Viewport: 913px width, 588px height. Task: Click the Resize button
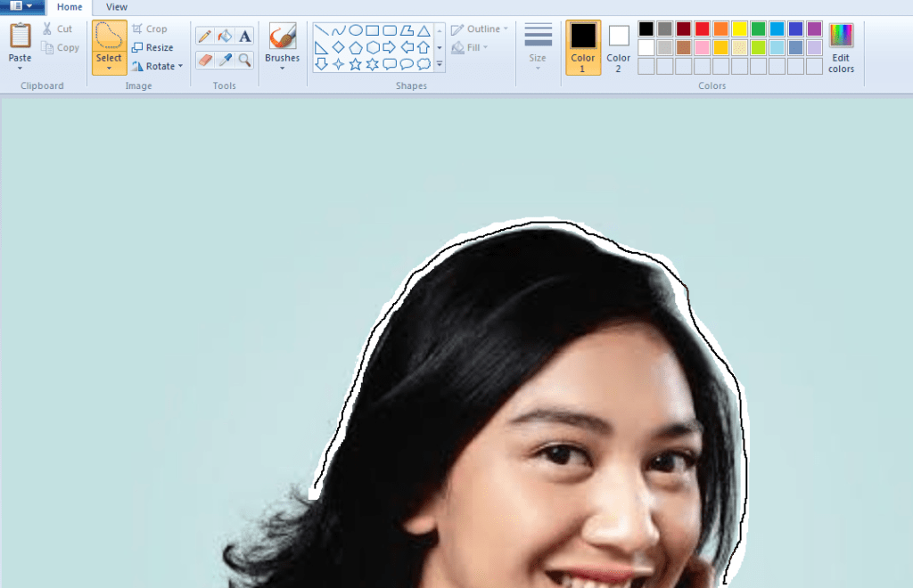[x=152, y=47]
